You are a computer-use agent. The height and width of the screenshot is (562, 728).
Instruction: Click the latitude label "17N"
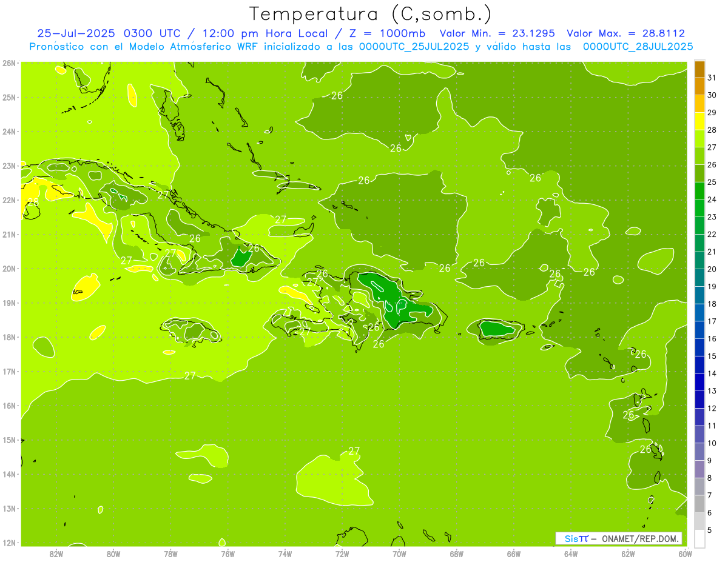pyautogui.click(x=9, y=372)
